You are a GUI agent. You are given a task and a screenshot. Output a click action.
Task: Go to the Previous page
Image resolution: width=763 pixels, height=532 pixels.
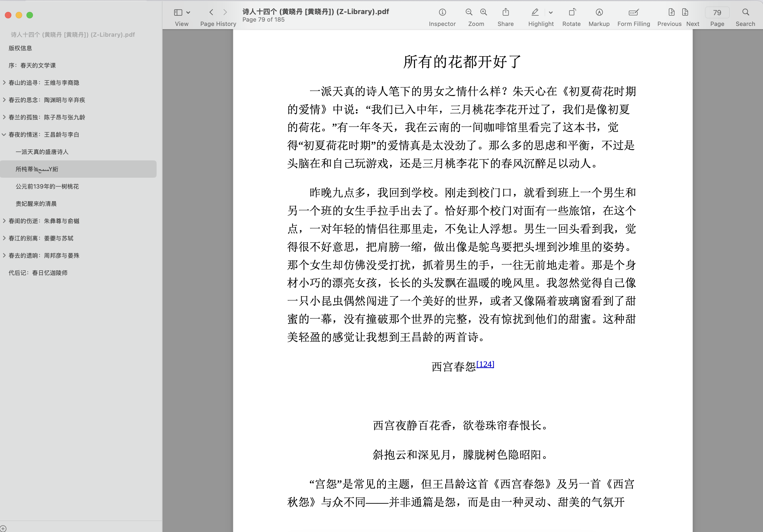pos(671,12)
